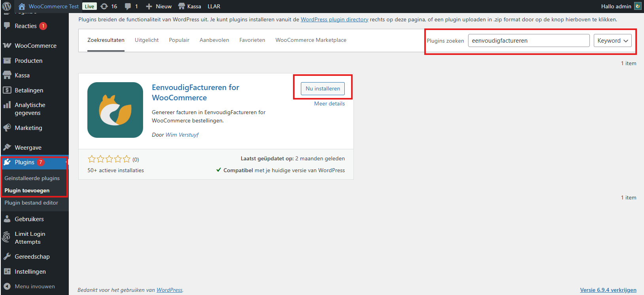Click the Kassa store icon in sidebar

click(7, 75)
